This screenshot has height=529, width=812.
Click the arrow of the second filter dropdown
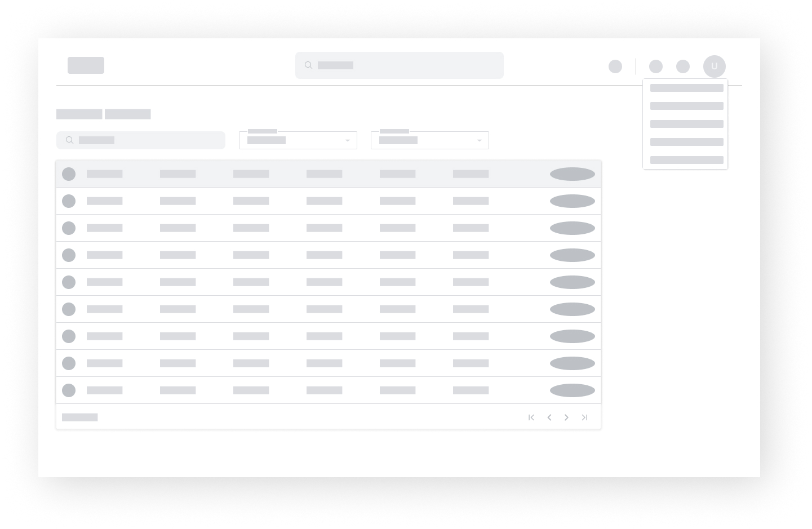(x=479, y=140)
